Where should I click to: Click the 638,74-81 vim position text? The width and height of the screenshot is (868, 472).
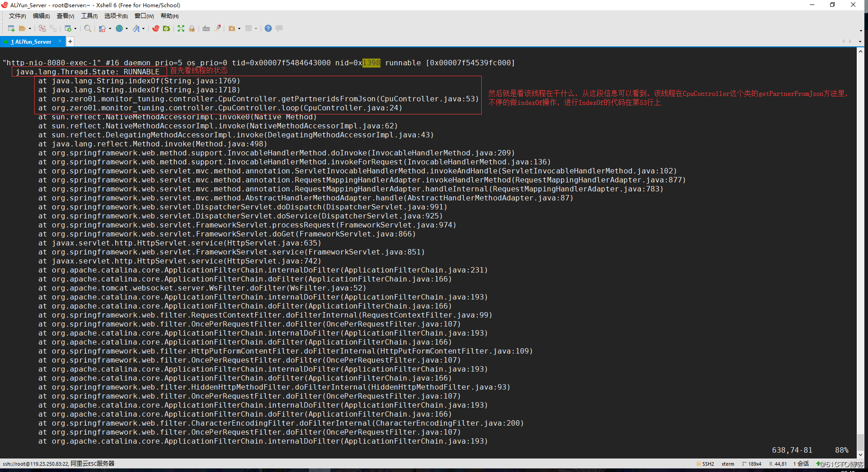[792, 450]
